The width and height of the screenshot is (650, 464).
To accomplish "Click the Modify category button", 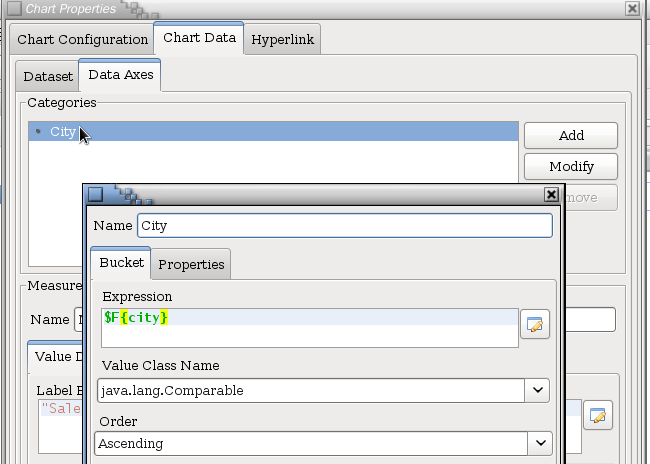I will pyautogui.click(x=571, y=167).
